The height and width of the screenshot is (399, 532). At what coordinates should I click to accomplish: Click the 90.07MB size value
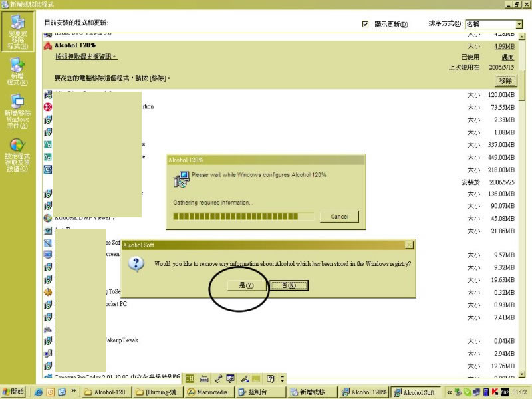point(503,206)
